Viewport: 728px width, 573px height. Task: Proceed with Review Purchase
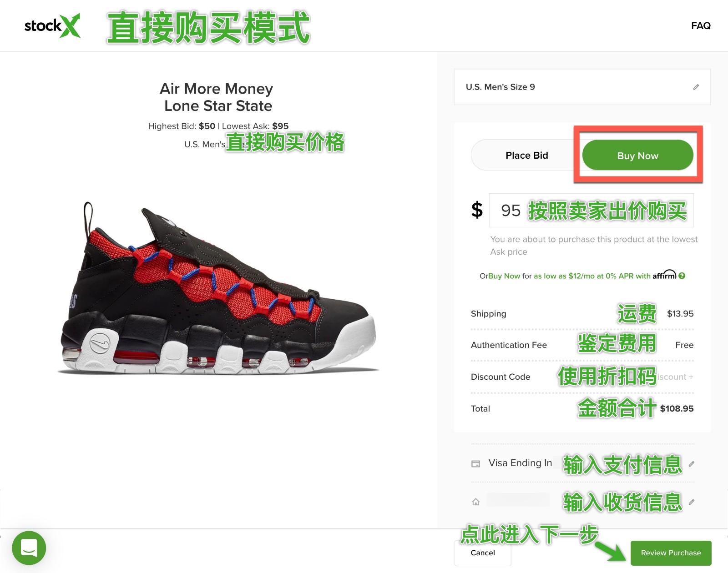[x=671, y=553]
